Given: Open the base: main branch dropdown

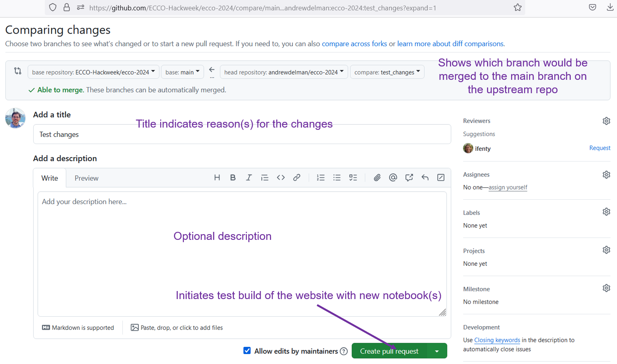Looking at the screenshot, I should (x=182, y=72).
